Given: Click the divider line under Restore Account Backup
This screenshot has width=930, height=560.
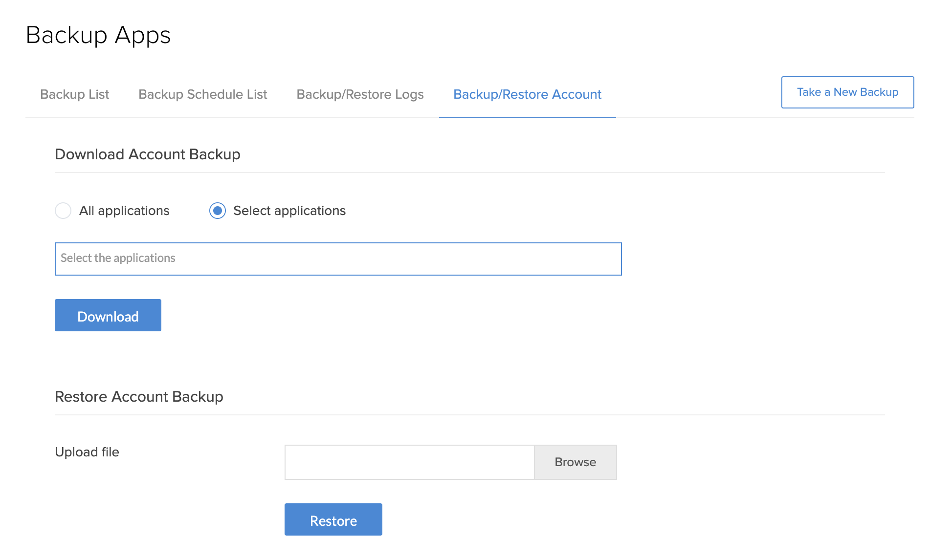Looking at the screenshot, I should [x=469, y=415].
